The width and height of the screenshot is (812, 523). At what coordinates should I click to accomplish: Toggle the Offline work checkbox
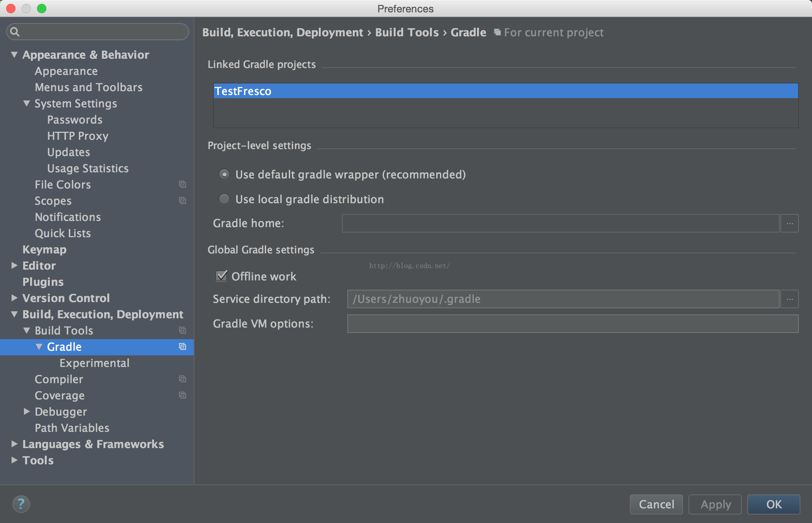222,276
